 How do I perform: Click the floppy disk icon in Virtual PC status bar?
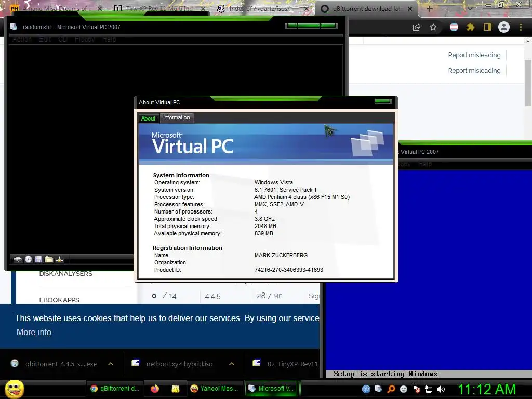coord(38,259)
